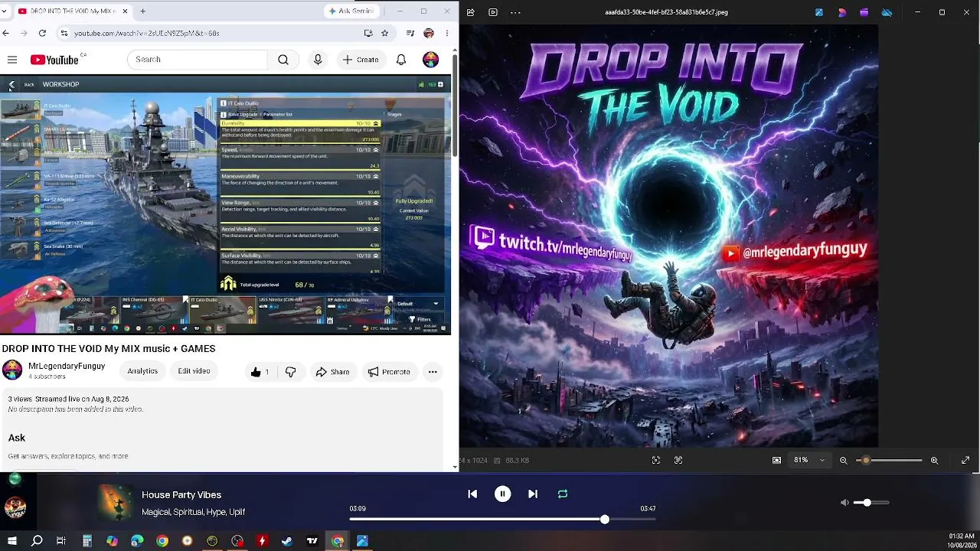Click the YouTube search magnifier button

click(283, 60)
